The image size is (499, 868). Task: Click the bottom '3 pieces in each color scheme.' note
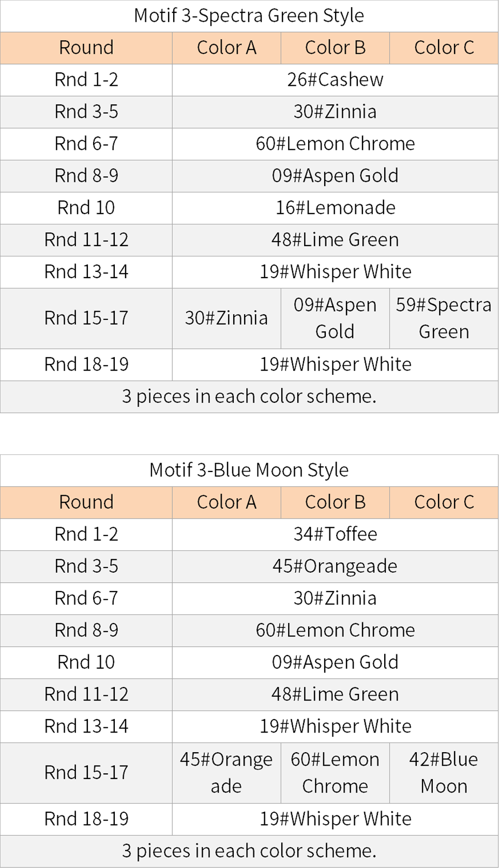(x=249, y=851)
